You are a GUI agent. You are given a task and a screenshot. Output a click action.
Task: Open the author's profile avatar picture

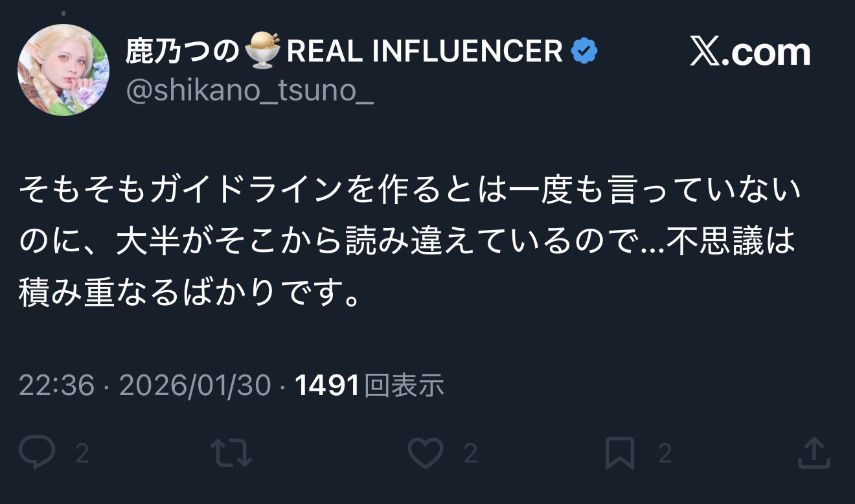tap(63, 71)
